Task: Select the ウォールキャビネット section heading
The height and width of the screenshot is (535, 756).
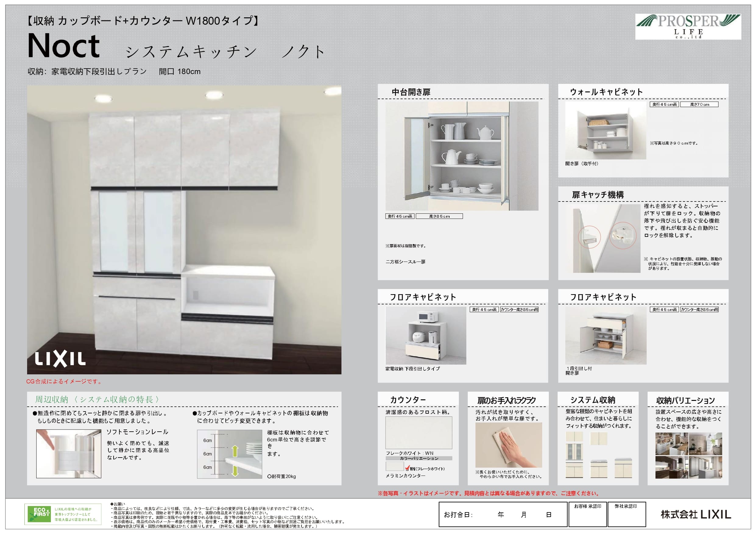Action: [606, 92]
